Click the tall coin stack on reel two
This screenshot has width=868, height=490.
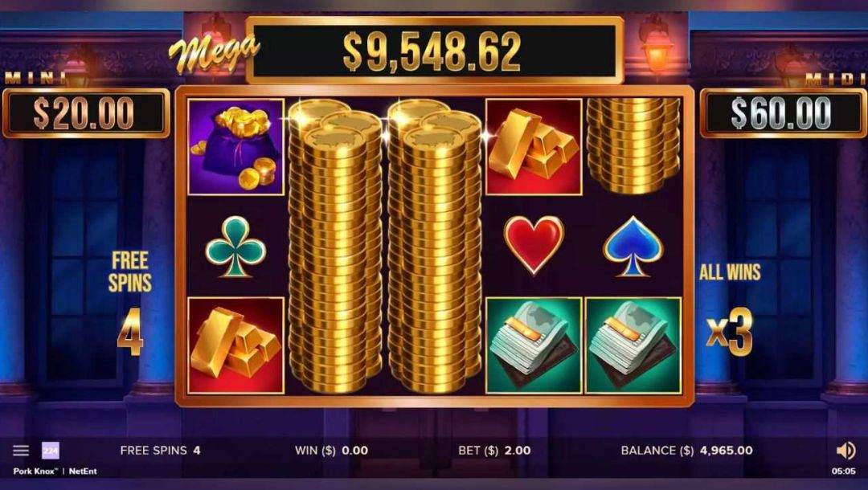coord(335,246)
